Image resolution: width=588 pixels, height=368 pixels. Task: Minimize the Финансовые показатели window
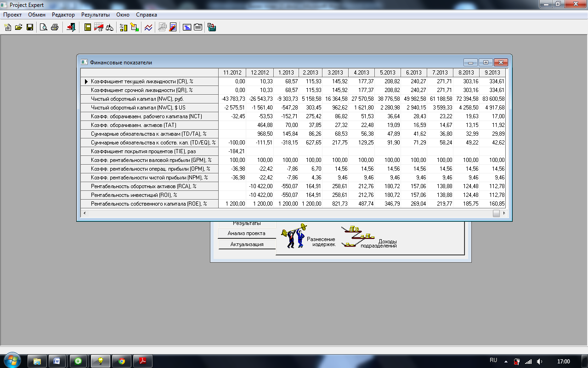coord(470,62)
